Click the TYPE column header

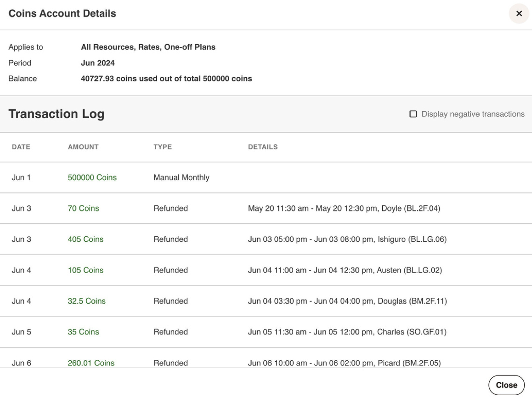[163, 147]
